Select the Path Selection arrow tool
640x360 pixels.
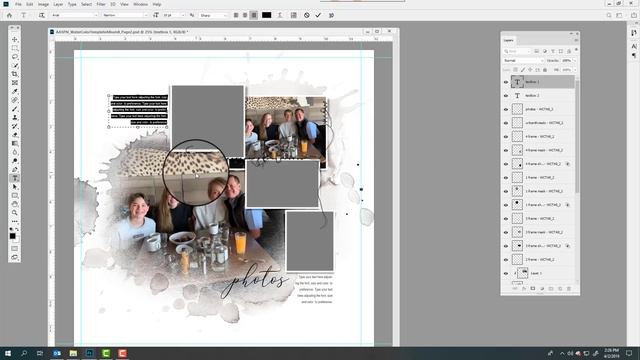pyautogui.click(x=15, y=187)
